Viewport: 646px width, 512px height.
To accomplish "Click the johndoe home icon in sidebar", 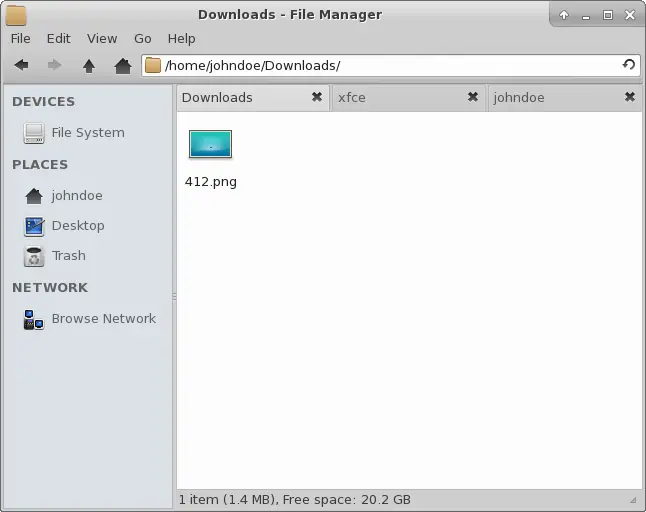I will tap(34, 196).
